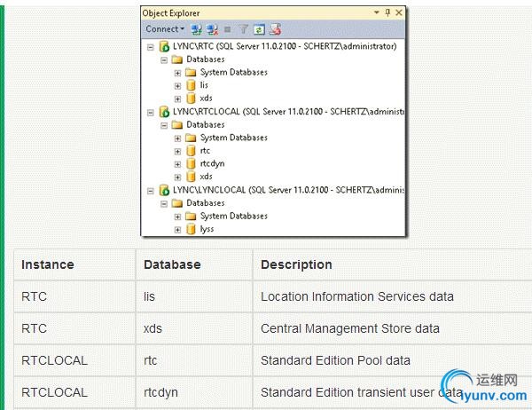Click xds database icon under LYNC\RTC

[x=191, y=99]
